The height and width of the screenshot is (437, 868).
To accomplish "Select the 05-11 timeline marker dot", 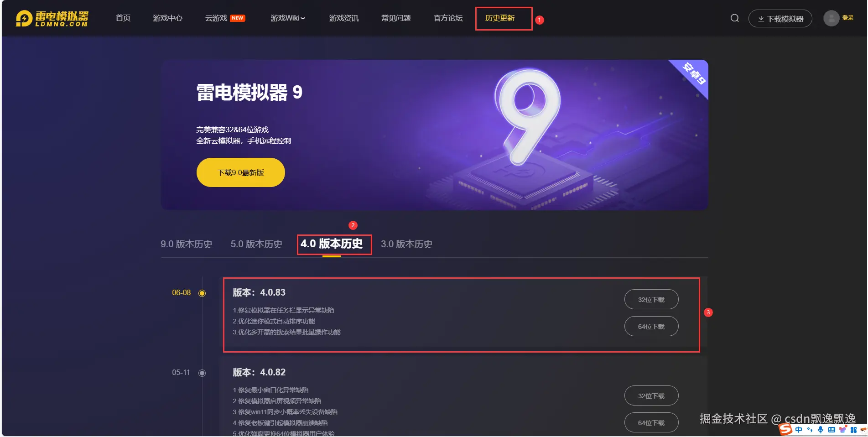I will tap(202, 373).
